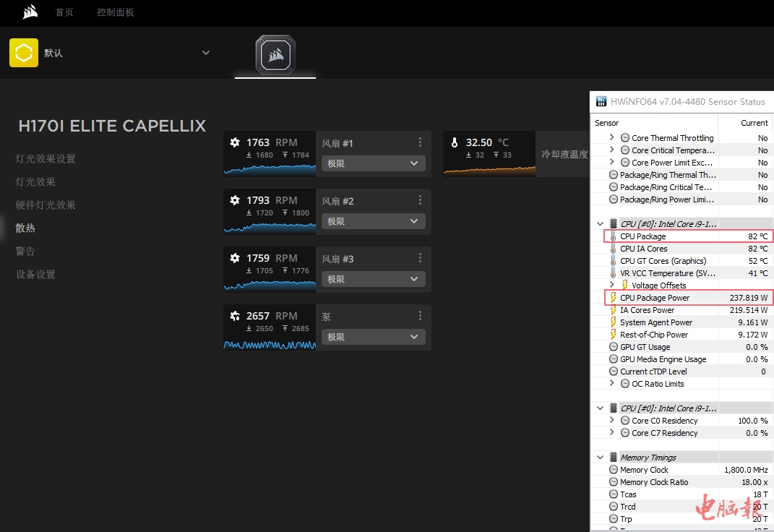Collapse the Memory Timings sensor group

(600, 458)
